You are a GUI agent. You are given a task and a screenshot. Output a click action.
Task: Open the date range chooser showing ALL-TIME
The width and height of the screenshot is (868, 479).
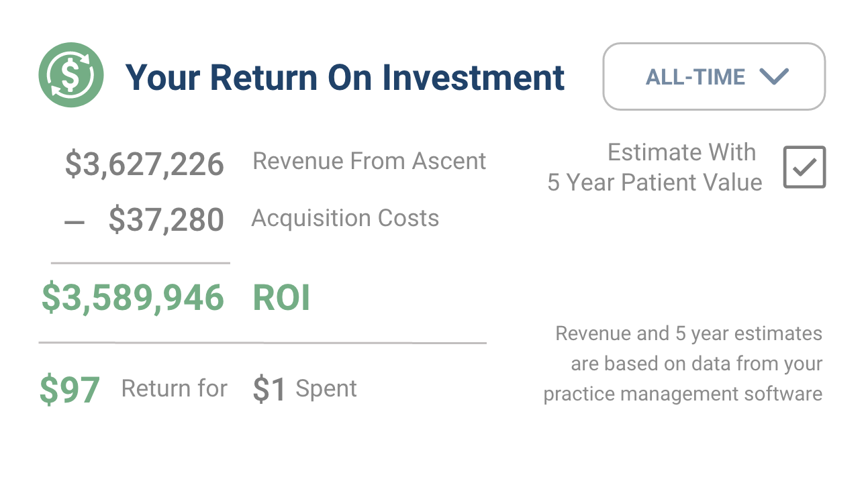pyautogui.click(x=714, y=77)
